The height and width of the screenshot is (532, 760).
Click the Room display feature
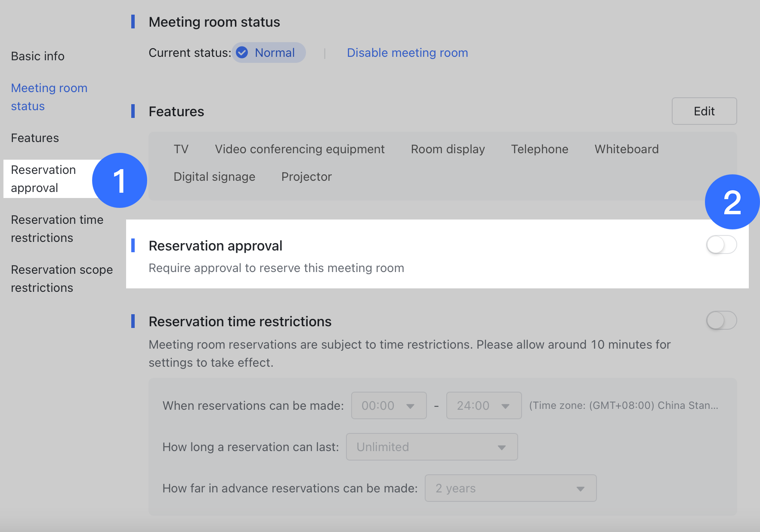[448, 149]
